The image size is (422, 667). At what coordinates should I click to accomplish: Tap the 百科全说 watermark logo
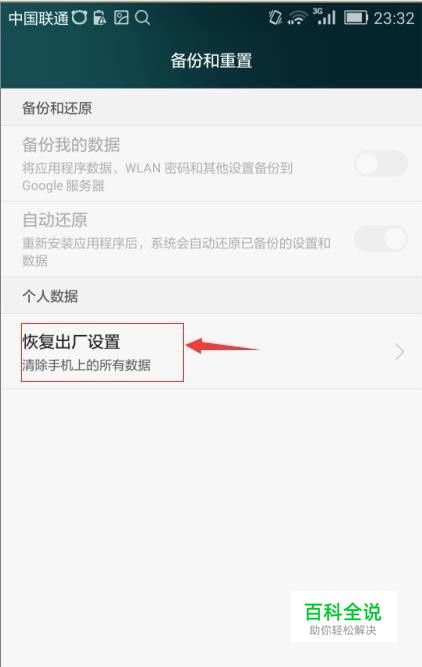pos(344,616)
